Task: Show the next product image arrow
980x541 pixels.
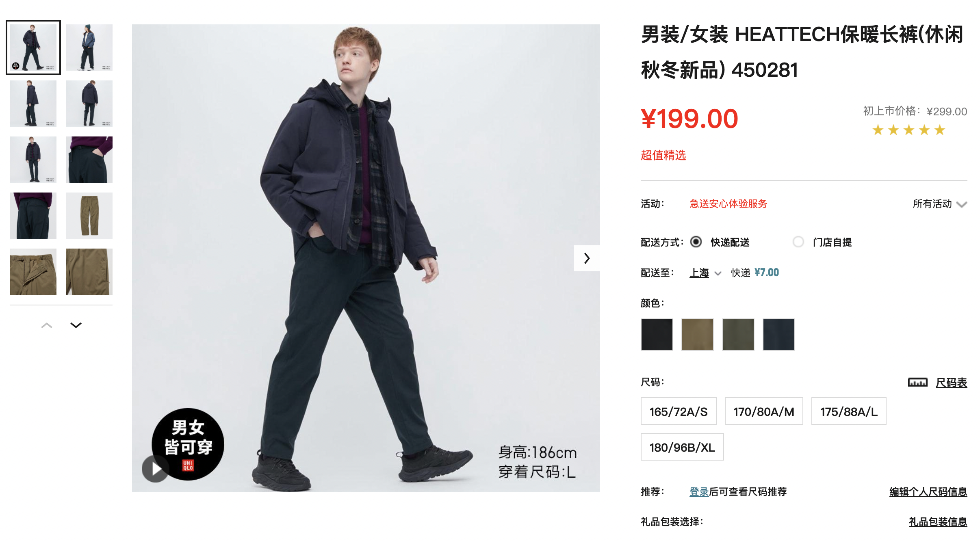Action: point(587,258)
